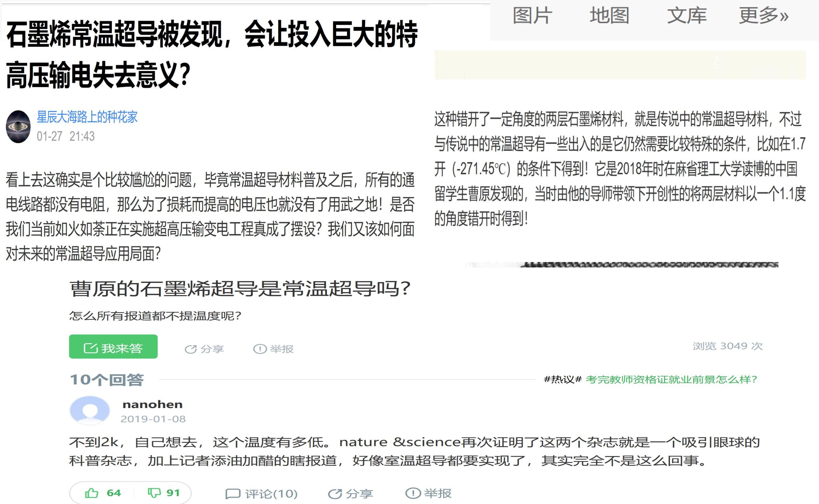The width and height of the screenshot is (819, 504).
Task: Open hot topic link about 教师资格证
Action: coord(671,379)
